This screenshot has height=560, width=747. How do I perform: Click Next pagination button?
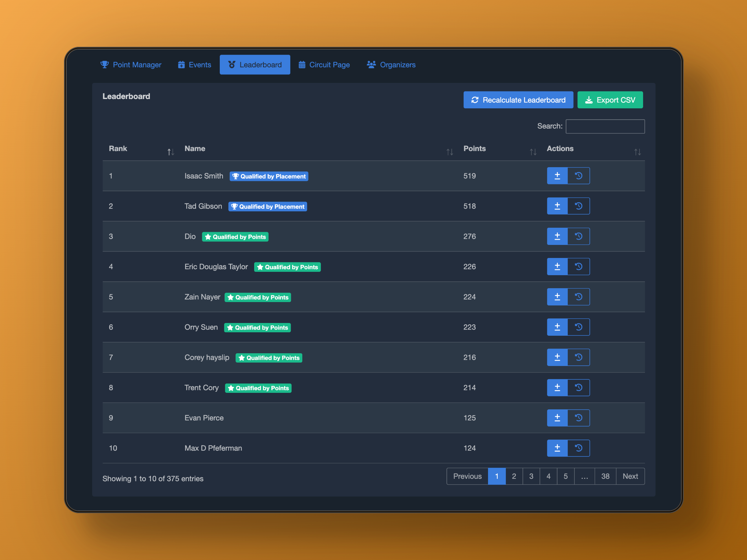(x=630, y=476)
